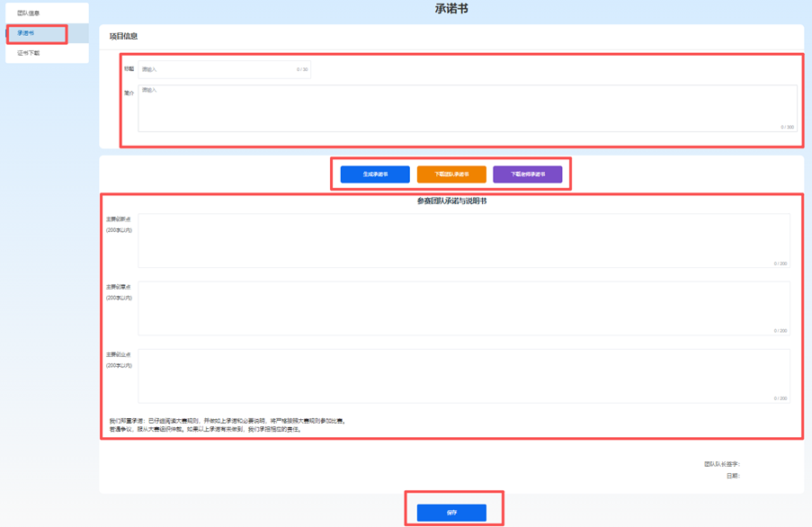Screen dimensions: 812x527
Task: Click the 标题 input field
Action: [216, 69]
